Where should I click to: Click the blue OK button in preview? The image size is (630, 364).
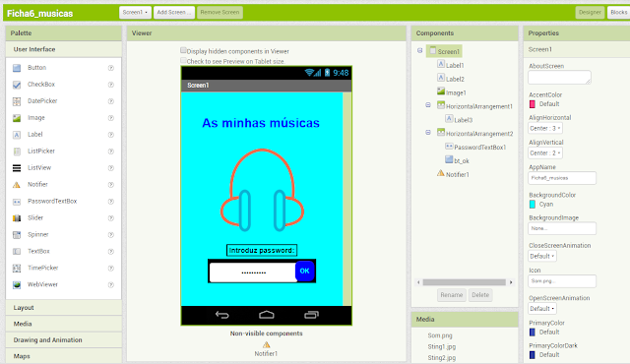(304, 271)
